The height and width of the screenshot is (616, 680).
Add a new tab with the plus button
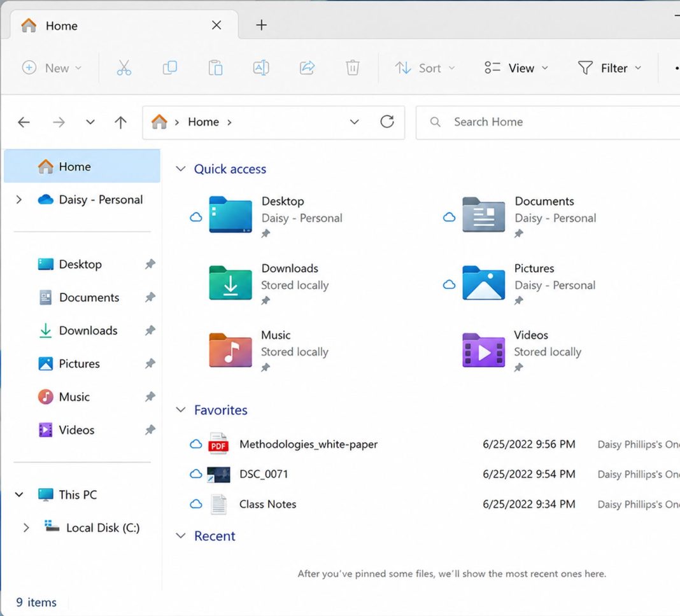click(x=262, y=25)
